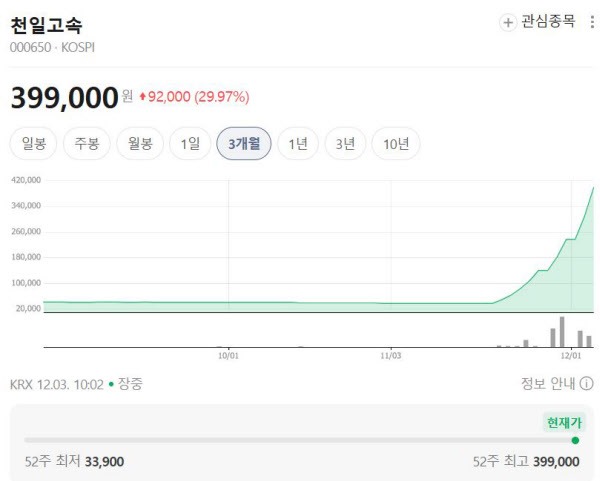Change chart period to 3년

345,143
